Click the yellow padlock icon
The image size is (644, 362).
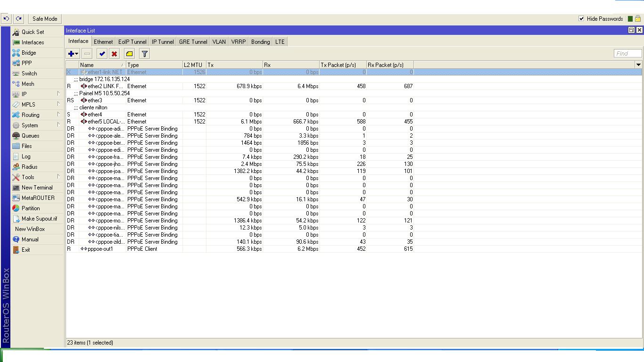coord(637,19)
